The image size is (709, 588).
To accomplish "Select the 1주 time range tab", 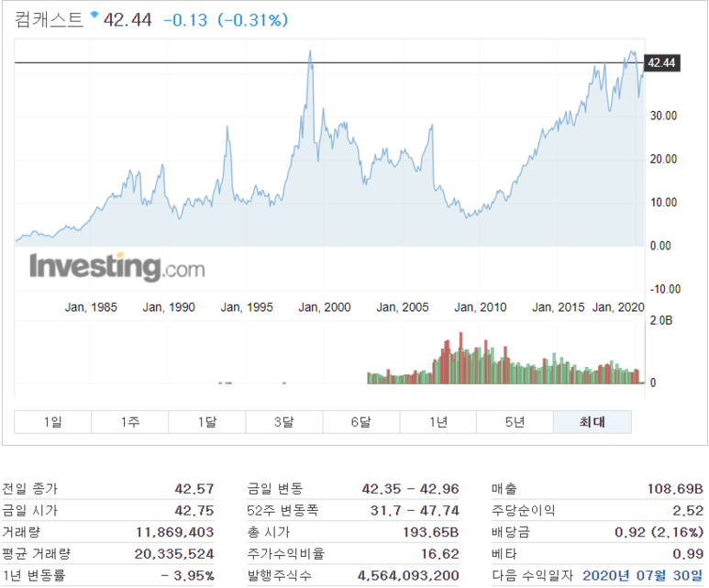I will click(130, 422).
